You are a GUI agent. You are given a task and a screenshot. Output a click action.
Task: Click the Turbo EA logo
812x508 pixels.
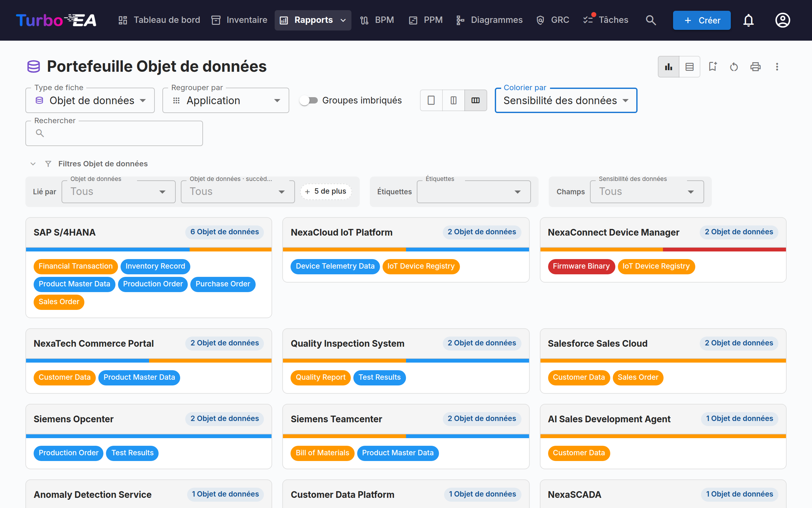[56, 20]
